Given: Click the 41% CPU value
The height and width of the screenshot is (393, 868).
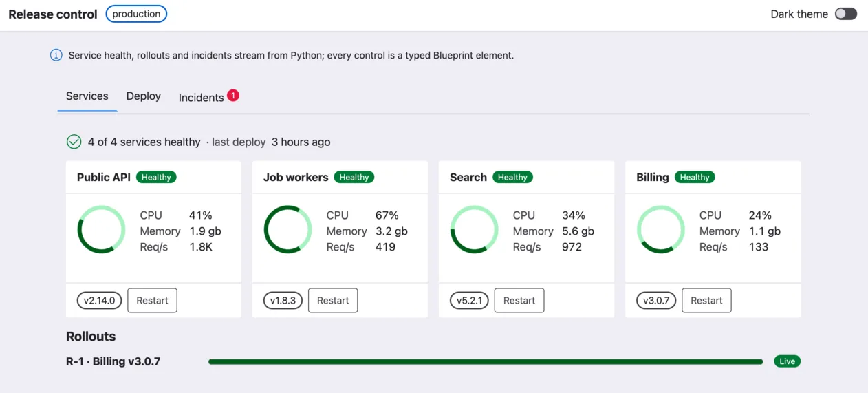Looking at the screenshot, I should pyautogui.click(x=201, y=215).
